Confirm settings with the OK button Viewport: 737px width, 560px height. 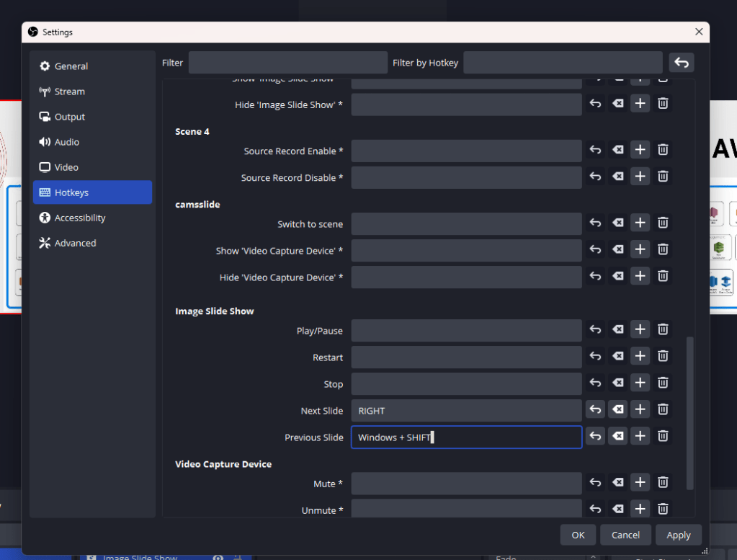(x=578, y=535)
